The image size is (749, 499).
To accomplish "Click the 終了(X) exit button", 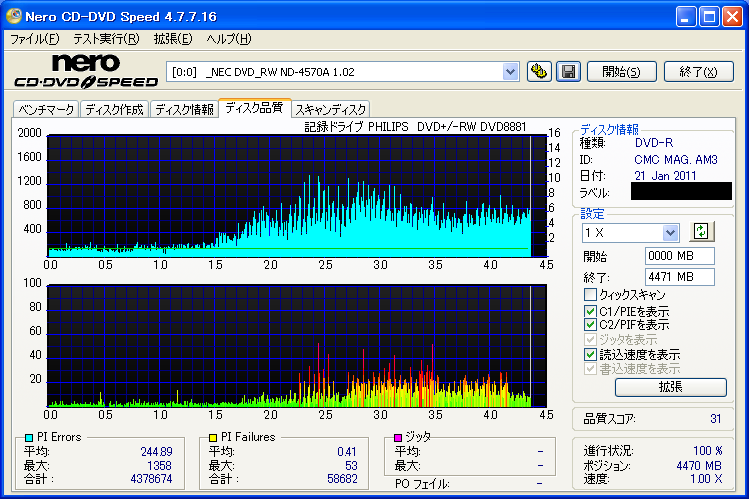I will click(x=698, y=72).
